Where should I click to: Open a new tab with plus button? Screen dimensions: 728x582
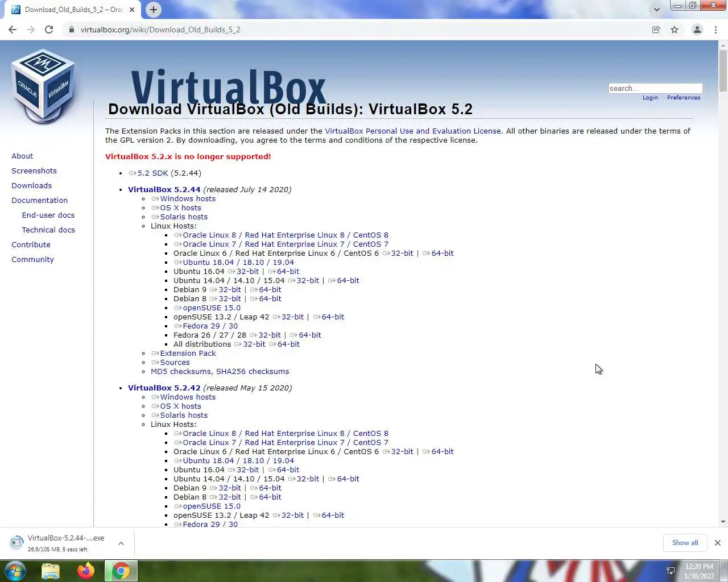[153, 10]
